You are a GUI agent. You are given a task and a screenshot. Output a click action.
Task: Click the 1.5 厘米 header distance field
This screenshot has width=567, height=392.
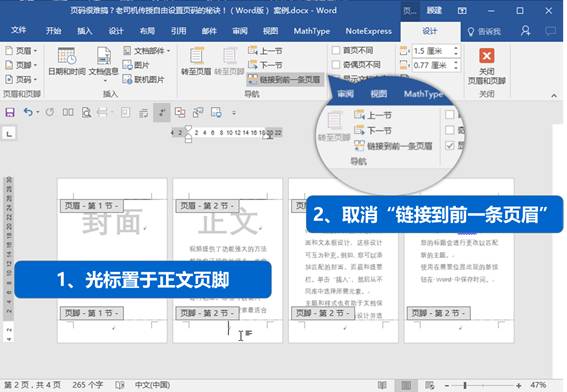[435, 51]
